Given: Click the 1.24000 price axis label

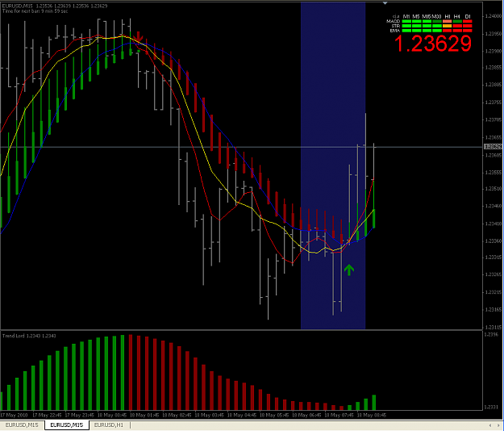Looking at the screenshot, I should pos(493,16).
